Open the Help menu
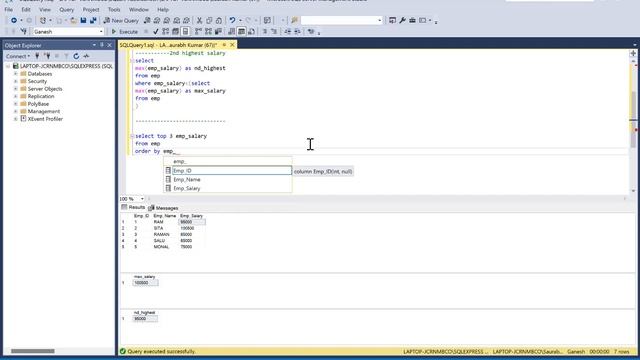 click(x=163, y=9)
